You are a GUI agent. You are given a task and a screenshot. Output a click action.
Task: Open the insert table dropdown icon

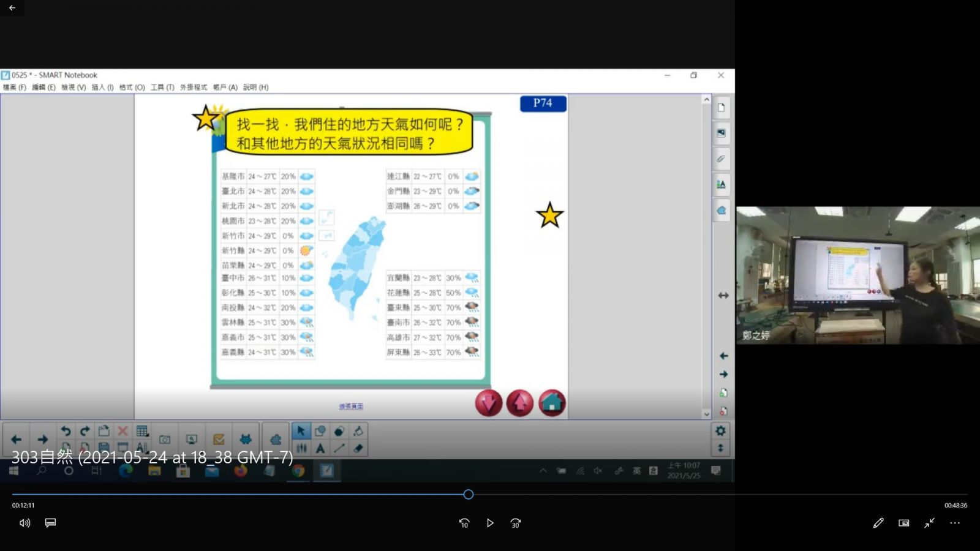[x=142, y=431]
